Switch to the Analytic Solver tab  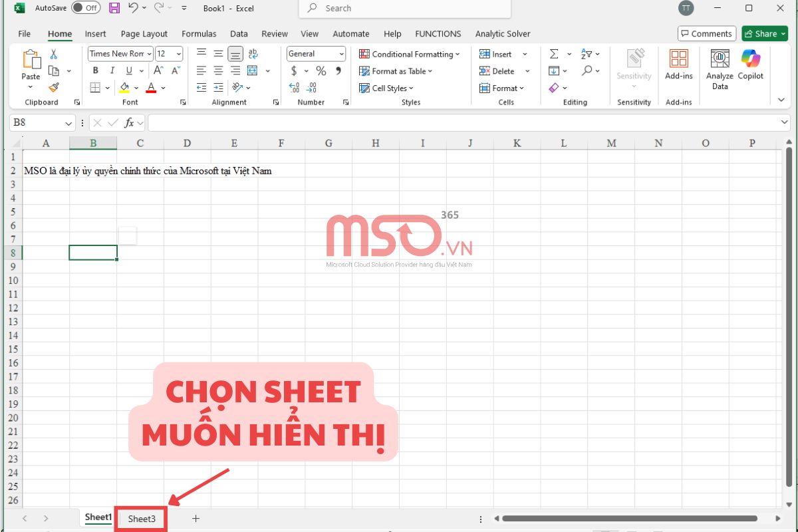[503, 34]
